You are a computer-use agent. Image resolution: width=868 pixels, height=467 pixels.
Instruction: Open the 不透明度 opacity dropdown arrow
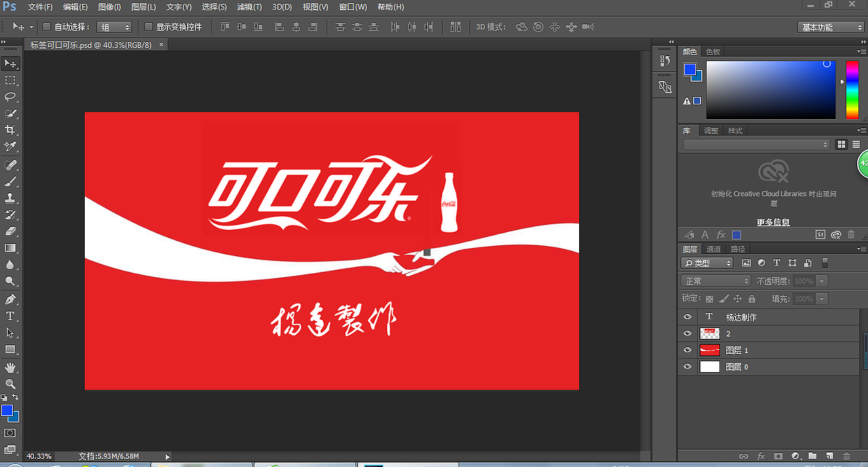pos(822,281)
